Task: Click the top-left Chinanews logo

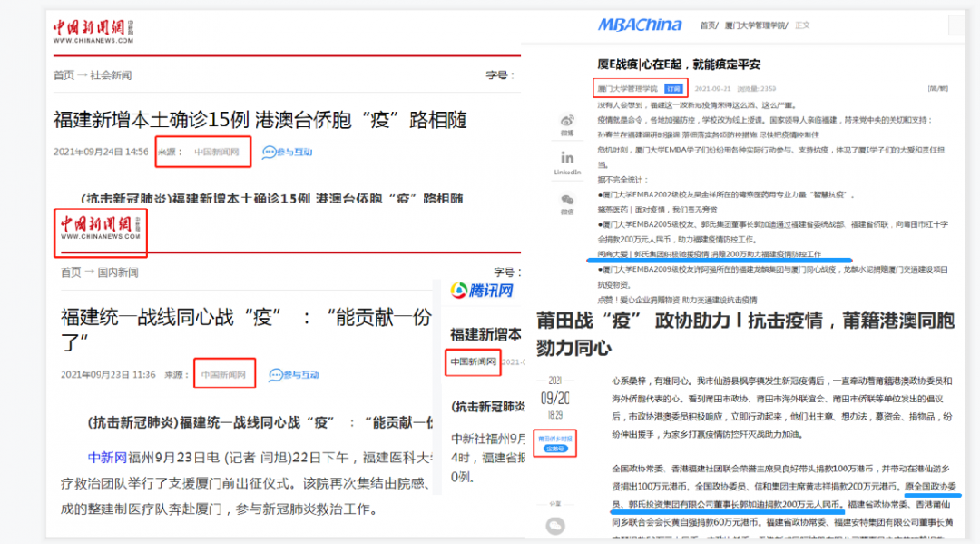Action: pos(93,32)
